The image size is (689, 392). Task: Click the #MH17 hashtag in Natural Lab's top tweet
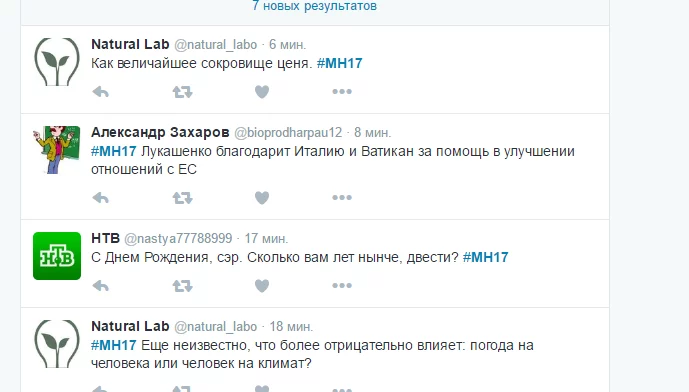(x=340, y=63)
